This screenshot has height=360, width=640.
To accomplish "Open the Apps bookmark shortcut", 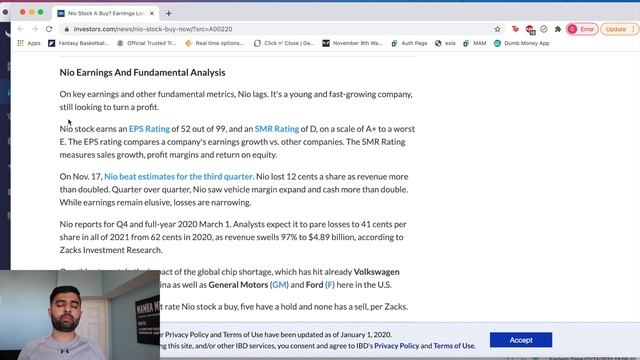I will [29, 43].
